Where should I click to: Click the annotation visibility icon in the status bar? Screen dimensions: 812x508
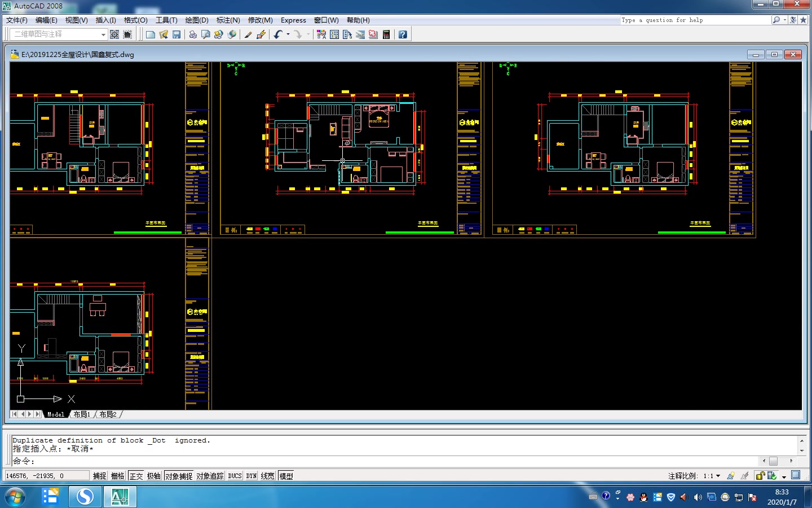click(731, 476)
